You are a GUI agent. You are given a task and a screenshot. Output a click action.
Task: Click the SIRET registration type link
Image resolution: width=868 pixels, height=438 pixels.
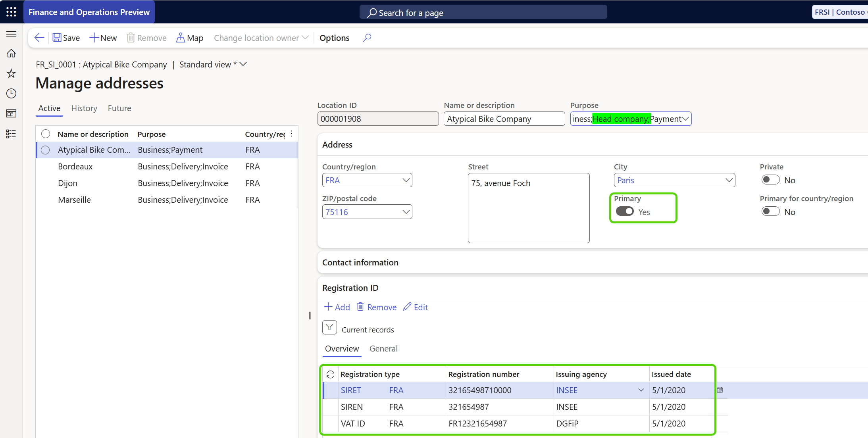351,390
